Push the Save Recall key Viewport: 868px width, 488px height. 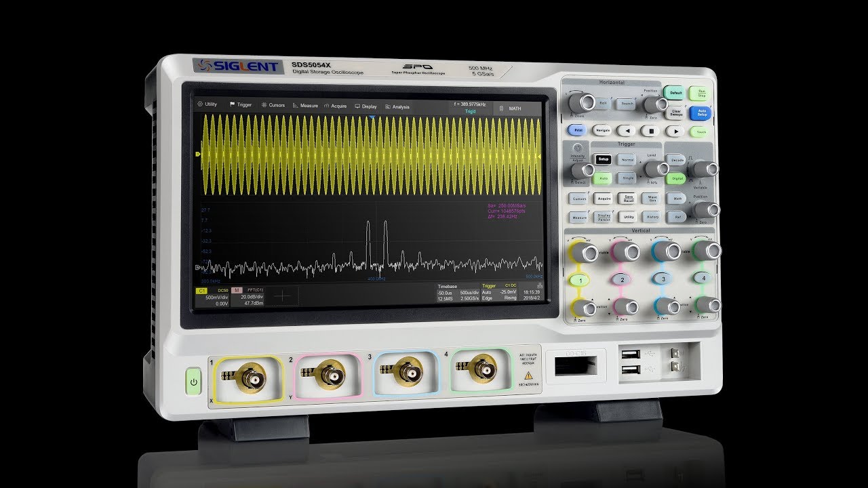[628, 199]
